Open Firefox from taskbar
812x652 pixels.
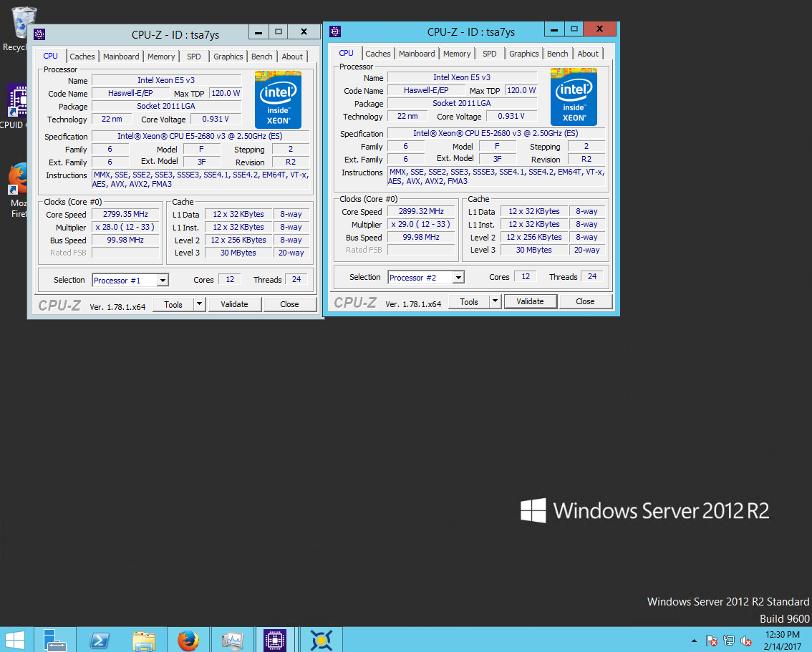188,640
